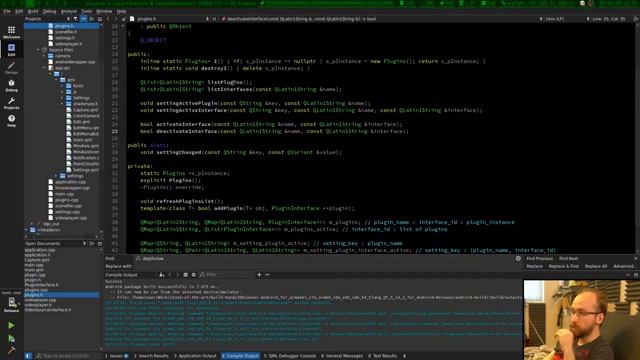Open the File menu
Image resolution: width=640 pixels, height=360 pixels.
[7, 11]
